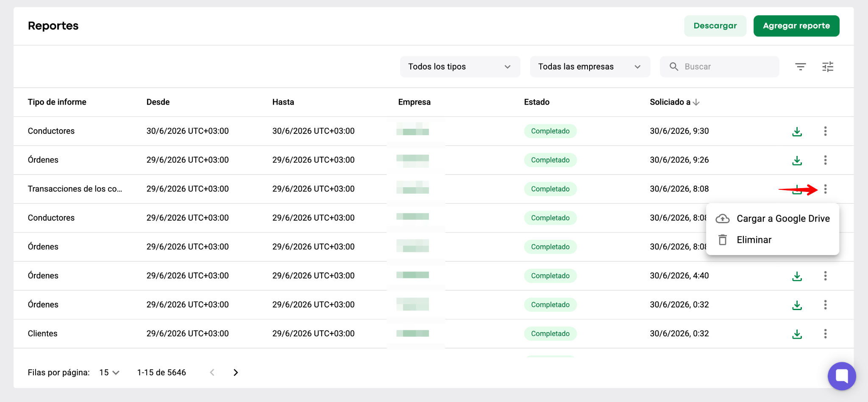Open the chat support bubble
The image size is (868, 402).
pyautogui.click(x=842, y=376)
